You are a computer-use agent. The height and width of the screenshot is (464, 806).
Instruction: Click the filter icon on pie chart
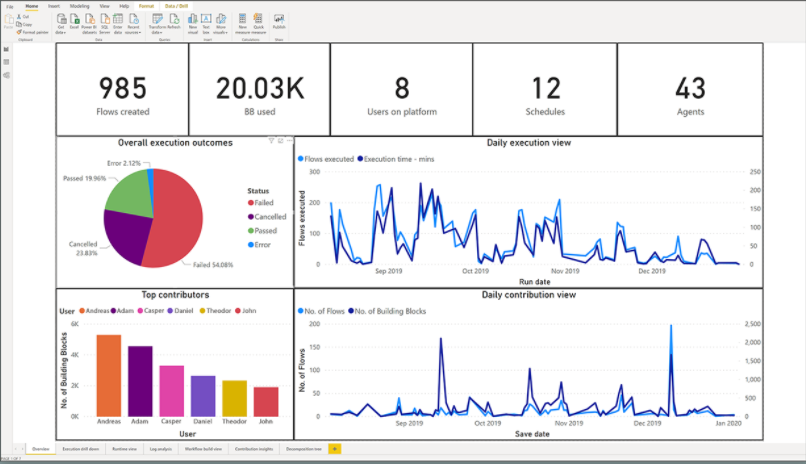click(271, 141)
